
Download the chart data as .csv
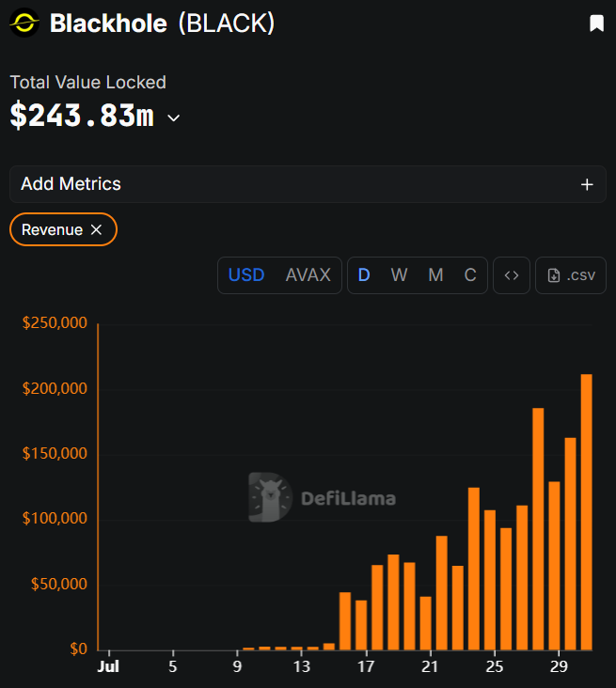(x=571, y=275)
